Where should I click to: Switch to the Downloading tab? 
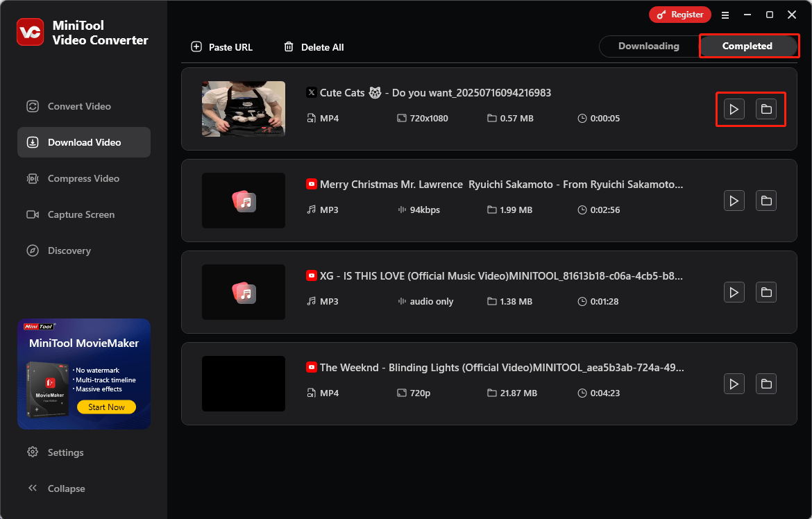coord(648,46)
